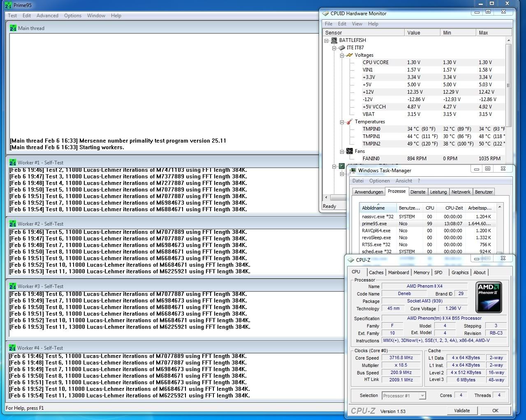Click the Specification field AMD Phenom(tm) II X4 B55 Processor
This screenshot has width=526, height=420.
(444, 318)
